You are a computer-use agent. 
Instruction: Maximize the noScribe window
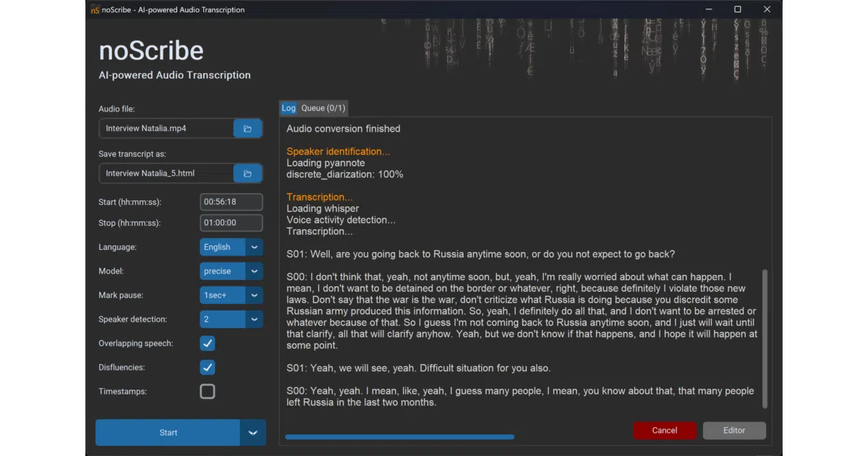tap(738, 9)
